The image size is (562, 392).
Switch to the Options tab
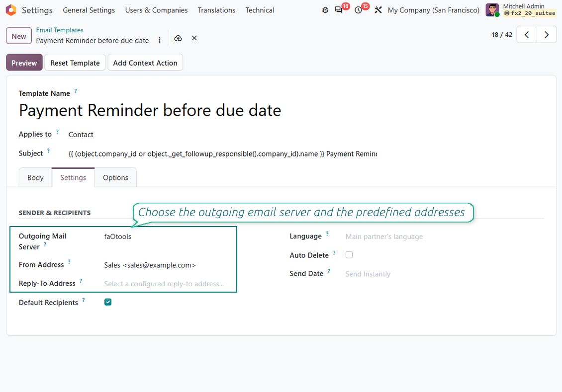115,177
